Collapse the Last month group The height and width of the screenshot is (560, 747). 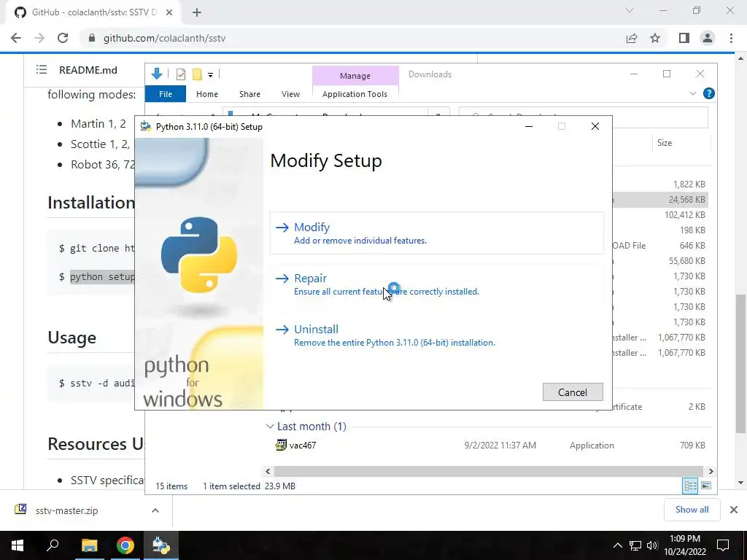(x=270, y=426)
